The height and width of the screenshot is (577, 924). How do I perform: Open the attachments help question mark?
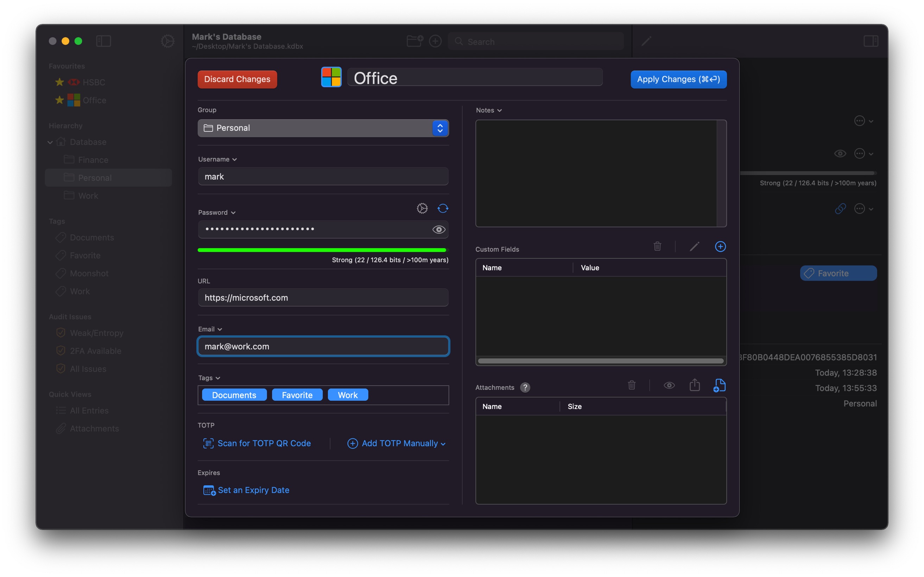(x=525, y=387)
